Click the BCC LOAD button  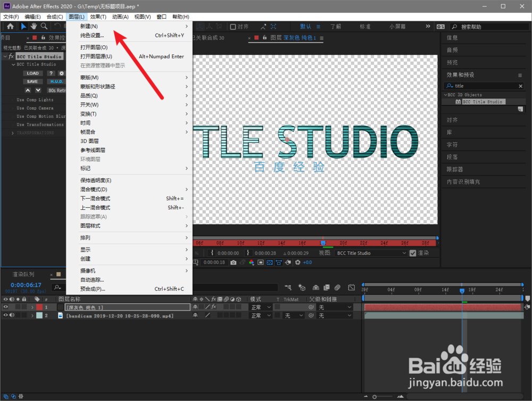click(x=33, y=73)
